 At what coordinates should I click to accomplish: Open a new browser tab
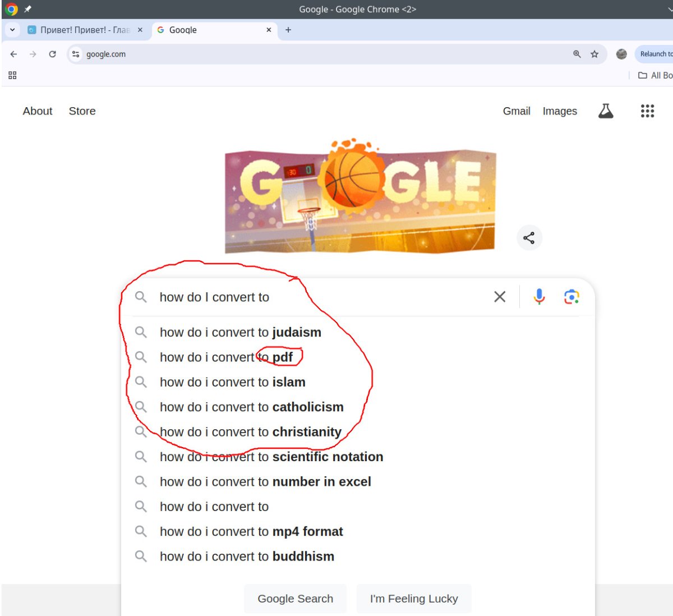tap(288, 30)
